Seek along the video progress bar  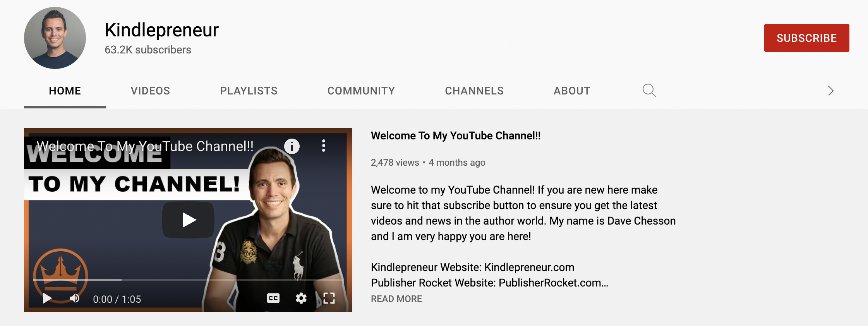pos(188,280)
